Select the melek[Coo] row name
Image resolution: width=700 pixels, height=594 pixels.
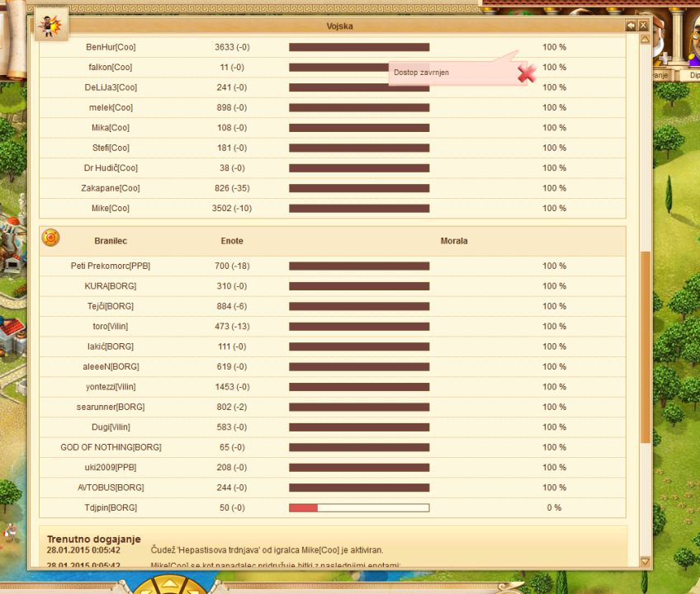click(x=111, y=107)
